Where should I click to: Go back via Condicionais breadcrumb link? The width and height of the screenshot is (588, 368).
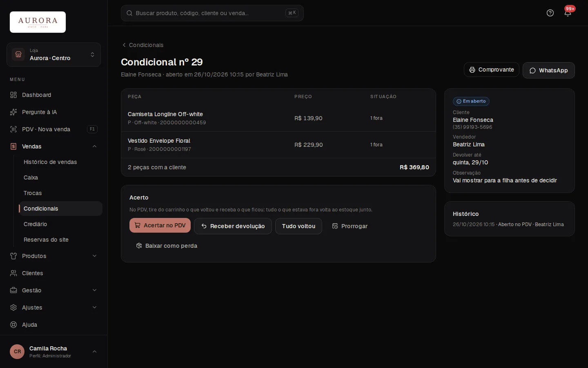[143, 45]
